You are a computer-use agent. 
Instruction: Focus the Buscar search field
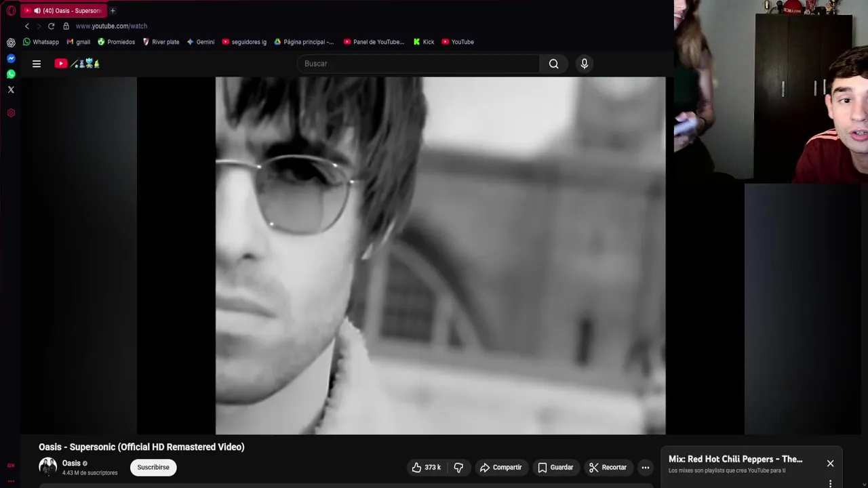coord(418,64)
